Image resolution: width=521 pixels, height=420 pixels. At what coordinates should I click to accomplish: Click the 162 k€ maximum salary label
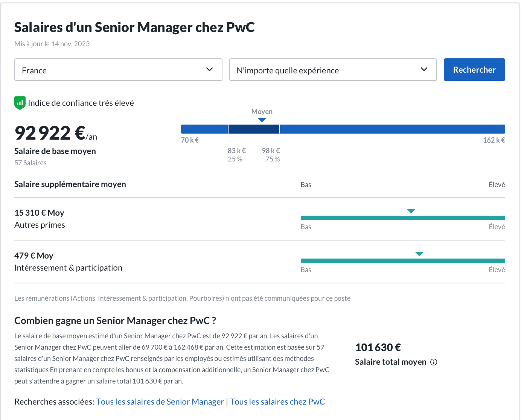point(494,140)
